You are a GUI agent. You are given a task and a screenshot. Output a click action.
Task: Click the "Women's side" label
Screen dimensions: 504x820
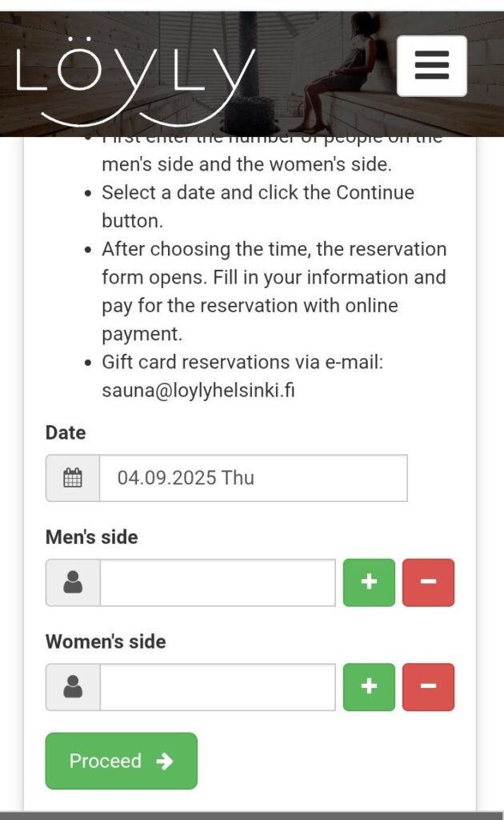pos(106,641)
